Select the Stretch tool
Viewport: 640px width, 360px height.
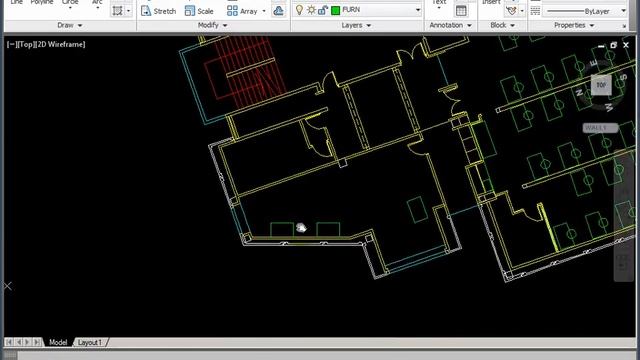coord(158,11)
